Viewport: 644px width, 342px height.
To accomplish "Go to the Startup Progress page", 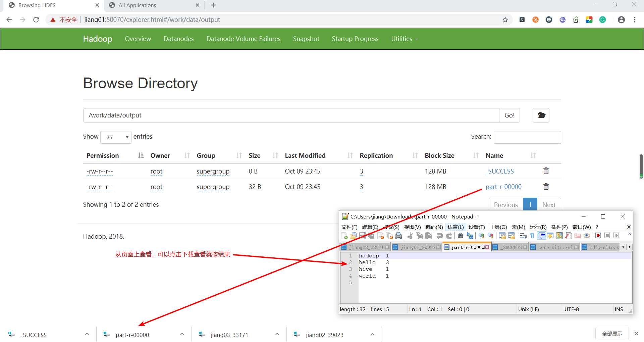I will [x=355, y=39].
